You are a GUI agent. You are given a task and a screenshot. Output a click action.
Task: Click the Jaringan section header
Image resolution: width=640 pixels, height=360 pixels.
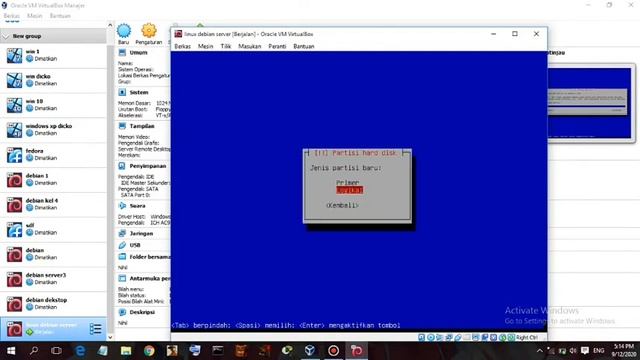click(x=141, y=233)
